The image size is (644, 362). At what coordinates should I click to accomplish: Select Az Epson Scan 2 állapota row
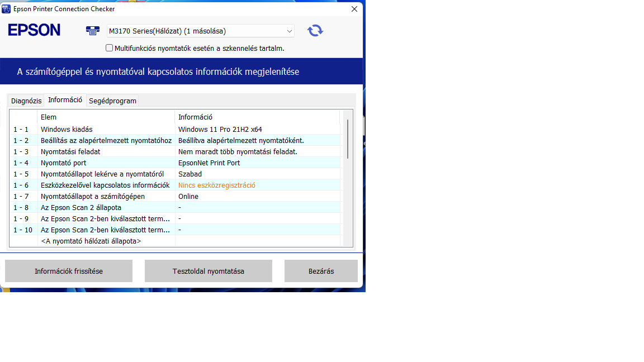[175, 208]
